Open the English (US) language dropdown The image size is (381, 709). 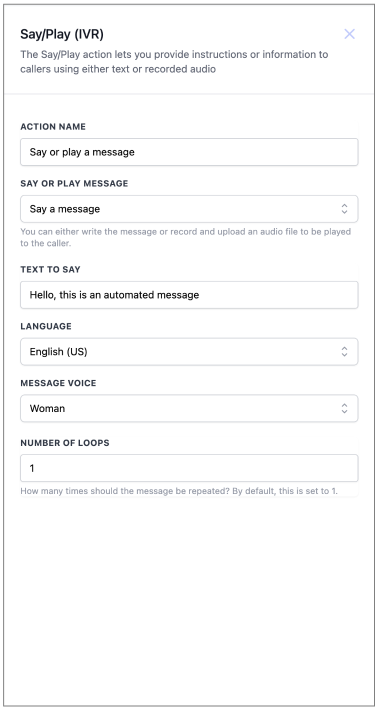tap(189, 352)
